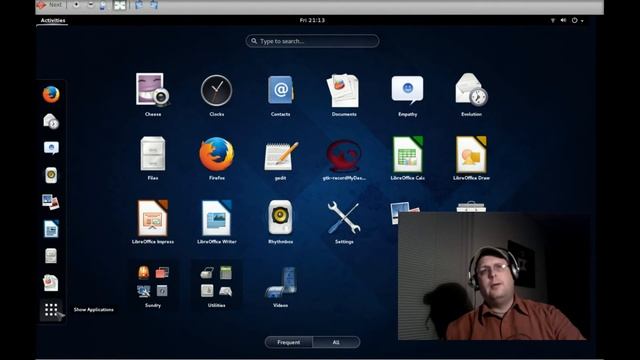The image size is (640, 360).
Task: Click Rhythmbox speaker icon in the dash
Action: (51, 175)
